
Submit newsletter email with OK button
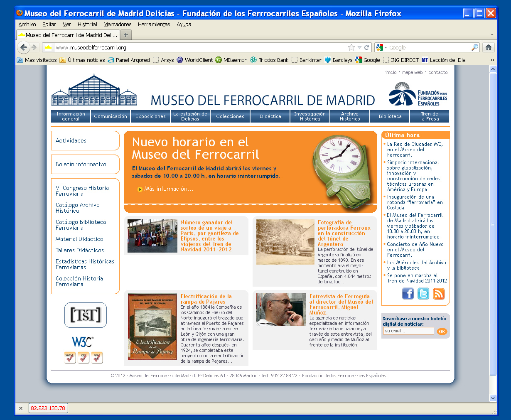[x=442, y=331]
